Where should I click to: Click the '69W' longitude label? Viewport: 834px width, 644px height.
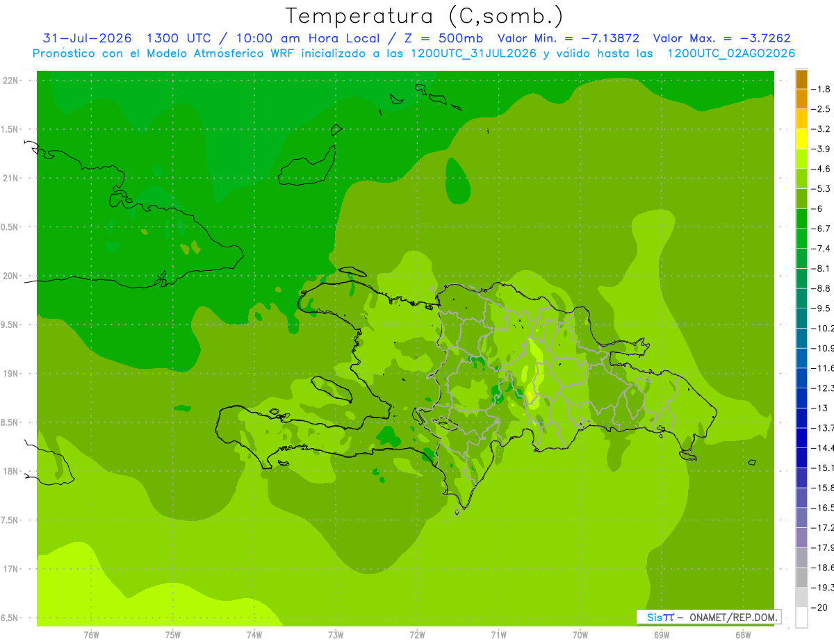pyautogui.click(x=662, y=635)
